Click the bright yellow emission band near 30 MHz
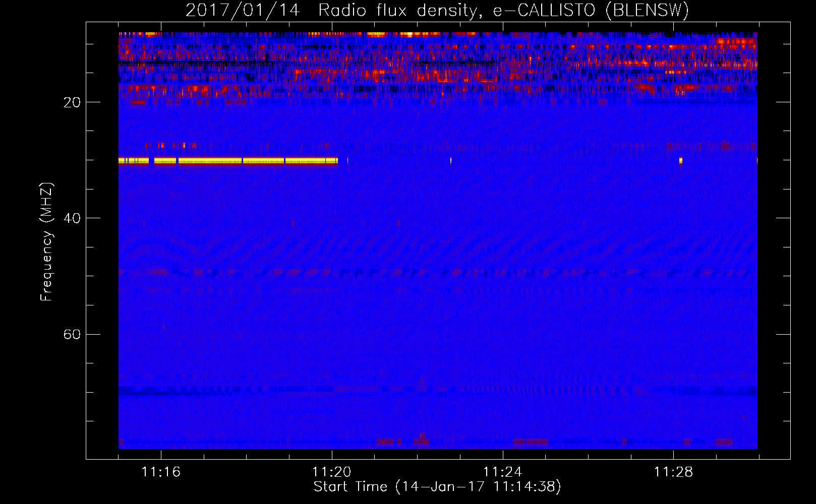The width and height of the screenshot is (816, 504). 228,161
